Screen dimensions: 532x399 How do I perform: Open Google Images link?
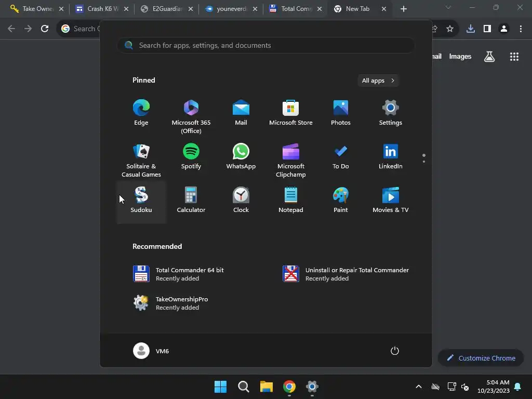point(460,57)
